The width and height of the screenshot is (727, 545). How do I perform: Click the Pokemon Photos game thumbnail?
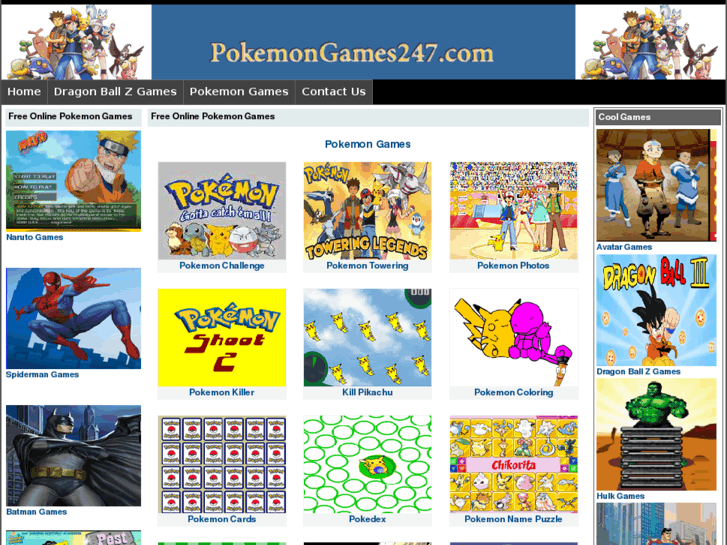(514, 211)
